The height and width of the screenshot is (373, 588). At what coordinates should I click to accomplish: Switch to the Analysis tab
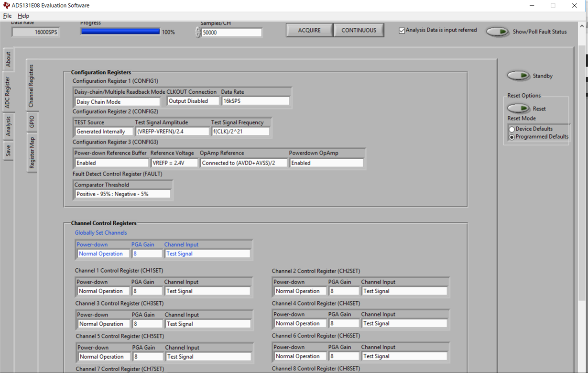click(x=8, y=126)
